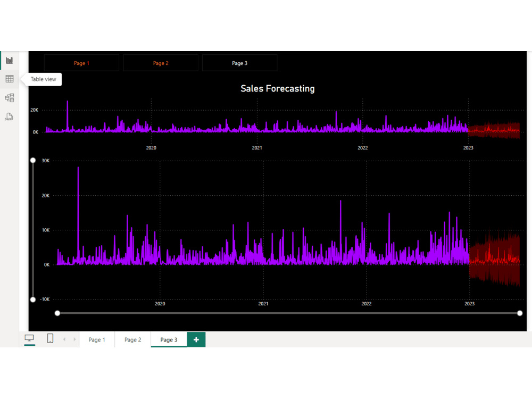Click the next page navigation arrow
The width and height of the screenshot is (532, 399).
tap(74, 339)
